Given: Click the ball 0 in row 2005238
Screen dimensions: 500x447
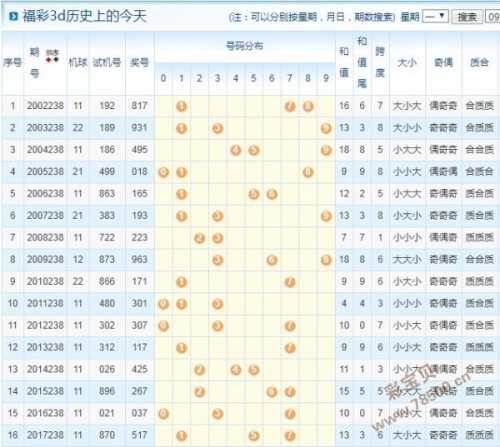Looking at the screenshot, I should pos(163,172).
